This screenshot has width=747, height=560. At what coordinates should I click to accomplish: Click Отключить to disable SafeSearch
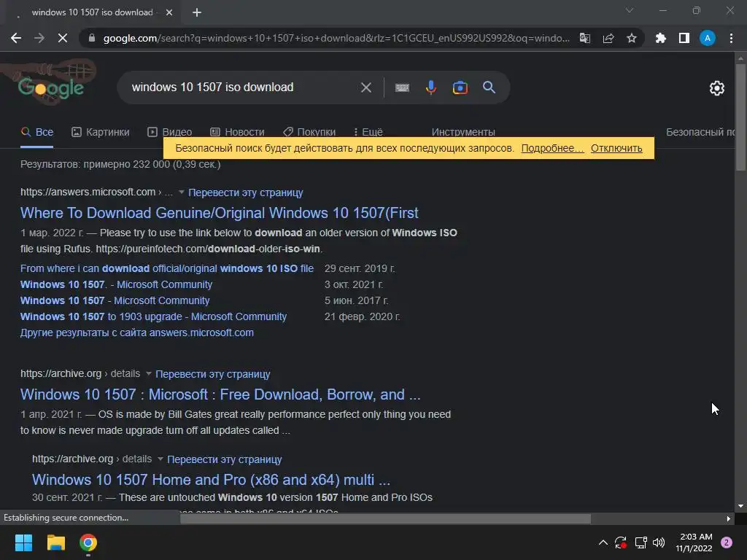click(x=616, y=148)
